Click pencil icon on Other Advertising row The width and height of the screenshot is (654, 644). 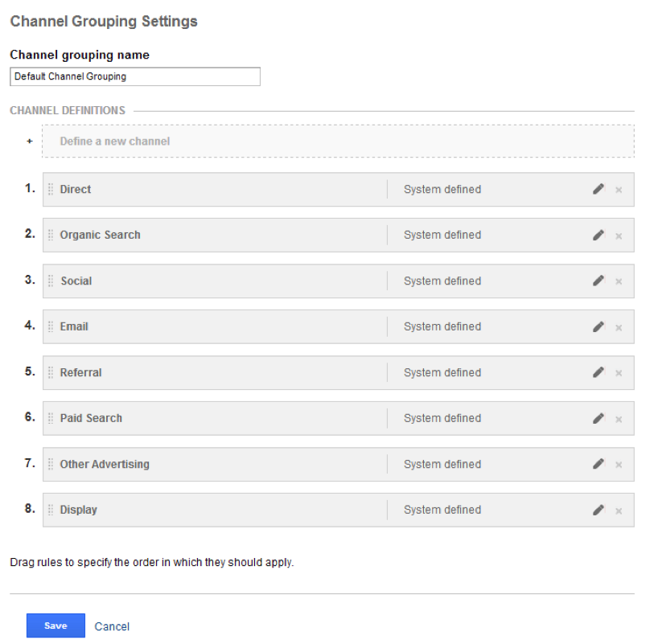[x=598, y=464]
